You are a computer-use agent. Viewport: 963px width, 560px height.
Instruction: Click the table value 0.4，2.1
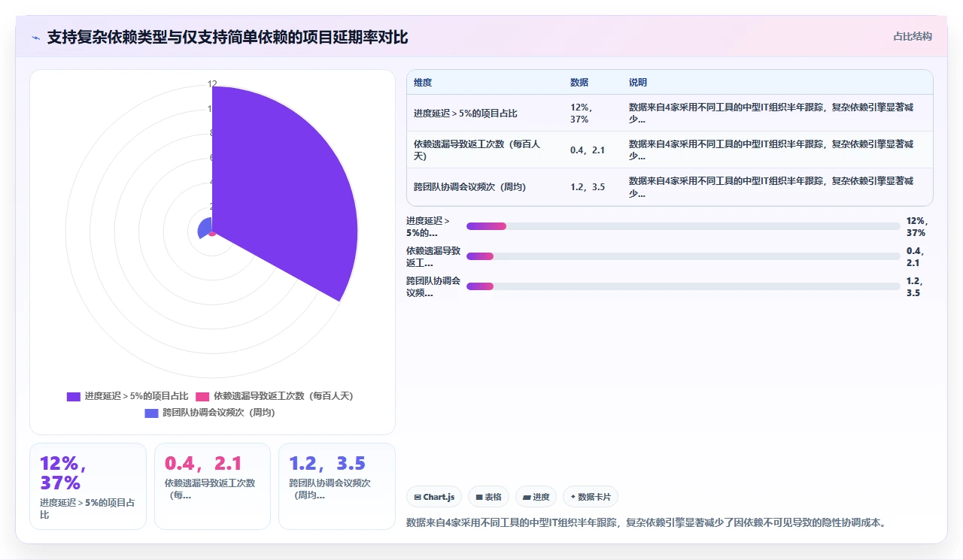click(588, 150)
